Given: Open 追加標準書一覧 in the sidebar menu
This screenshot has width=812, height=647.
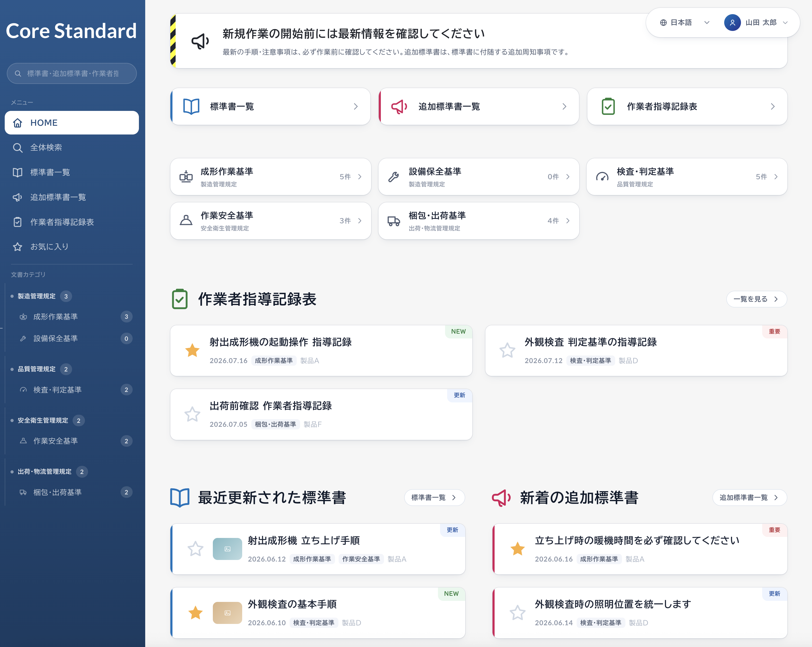Looking at the screenshot, I should tap(72, 197).
